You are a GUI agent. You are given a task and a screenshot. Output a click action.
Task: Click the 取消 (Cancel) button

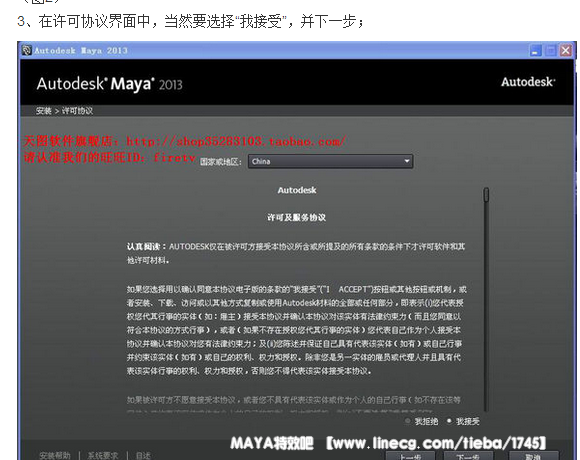click(x=534, y=456)
